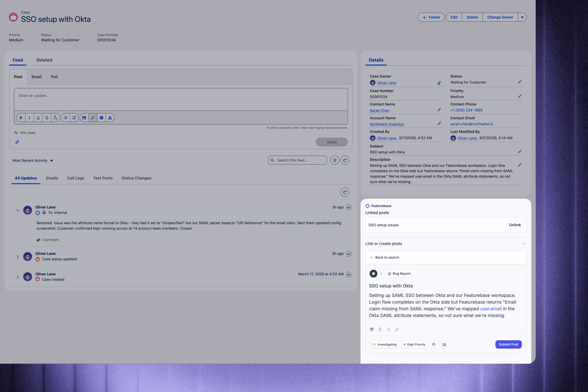Remove formatting in the post editor
Viewport: 588px width, 392px height.
point(55,118)
